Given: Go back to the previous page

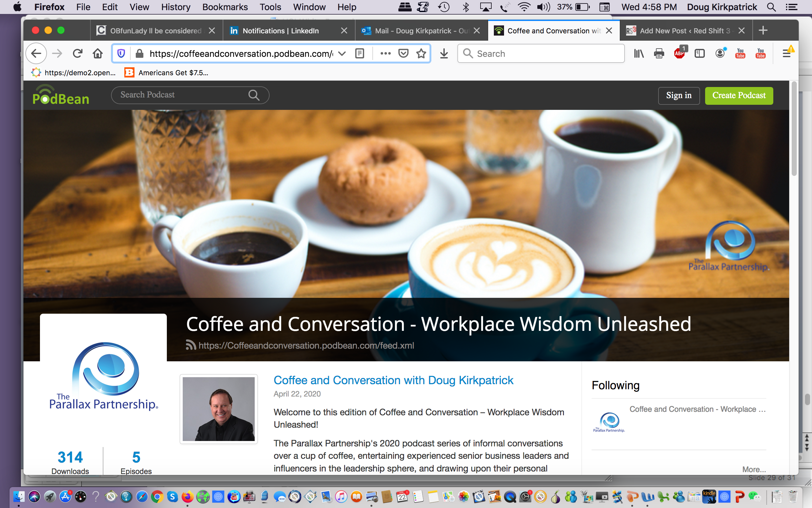Looking at the screenshot, I should click(x=36, y=53).
